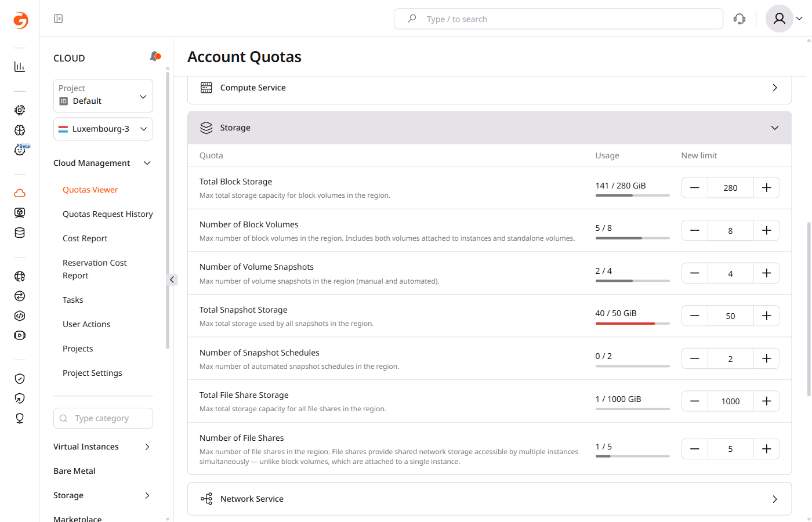Open the shield checkmark icon

click(20, 379)
